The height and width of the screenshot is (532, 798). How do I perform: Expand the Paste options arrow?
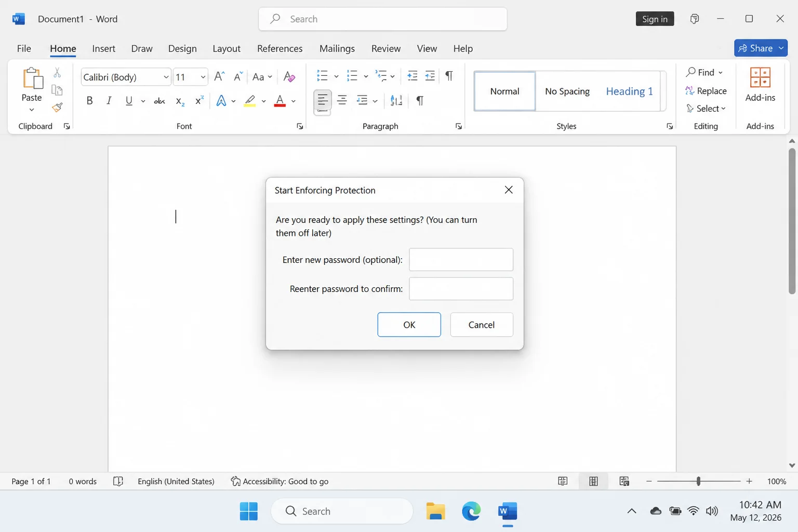pyautogui.click(x=32, y=110)
